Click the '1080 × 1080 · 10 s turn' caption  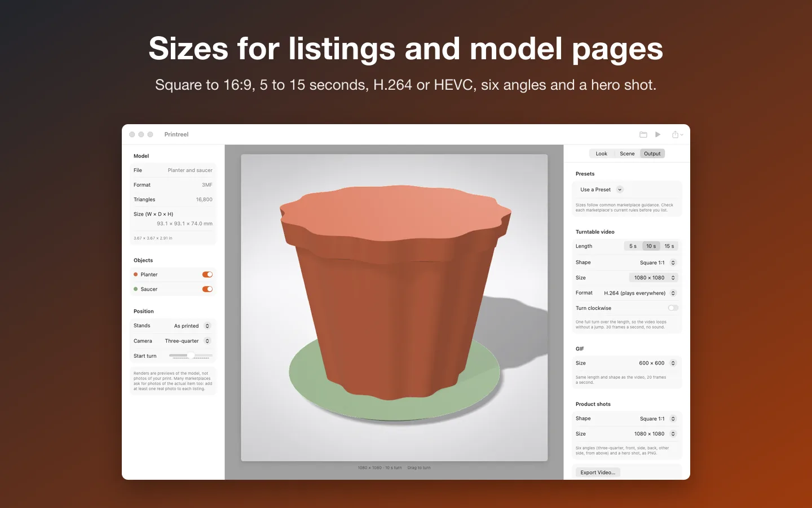click(379, 468)
